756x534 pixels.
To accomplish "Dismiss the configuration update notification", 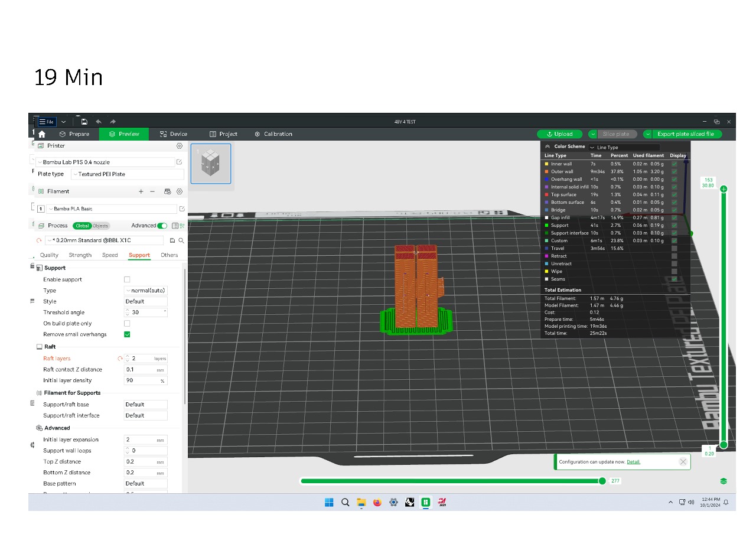I will 683,462.
